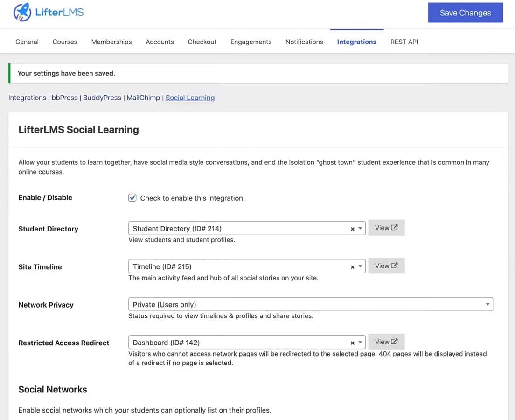515x420 pixels.
Task: Open the bbPress integration link
Action: pos(64,98)
